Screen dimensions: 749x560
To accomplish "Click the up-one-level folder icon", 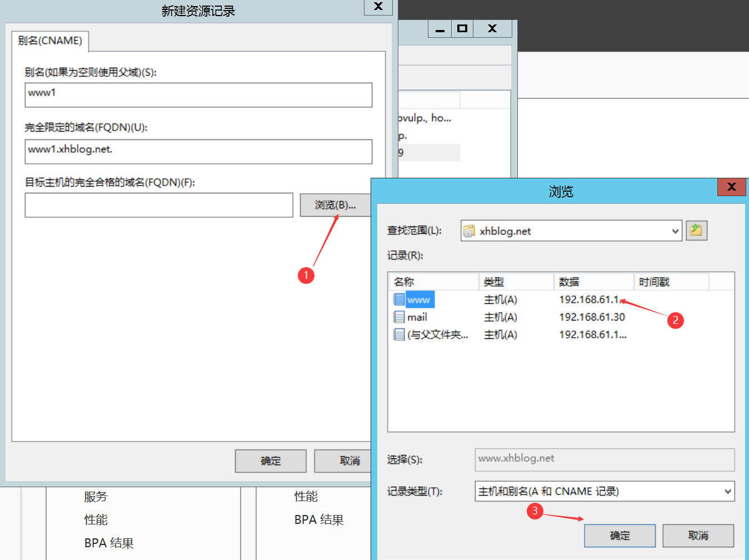I will (x=696, y=230).
